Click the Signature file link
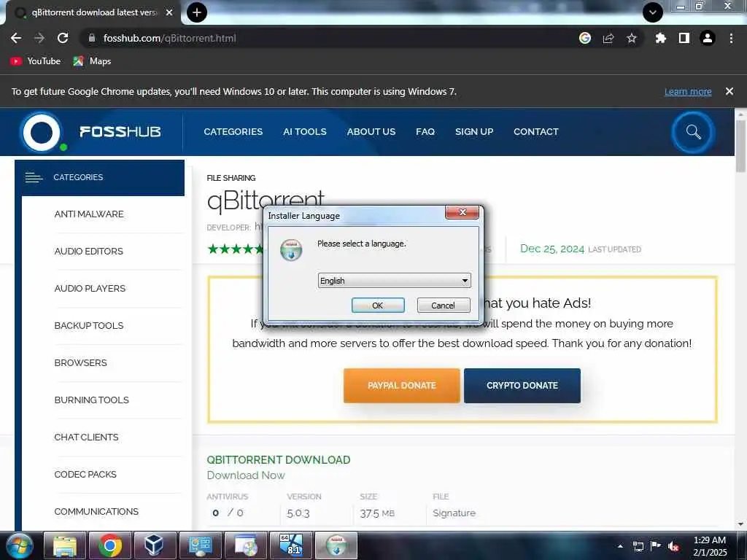 tap(454, 513)
